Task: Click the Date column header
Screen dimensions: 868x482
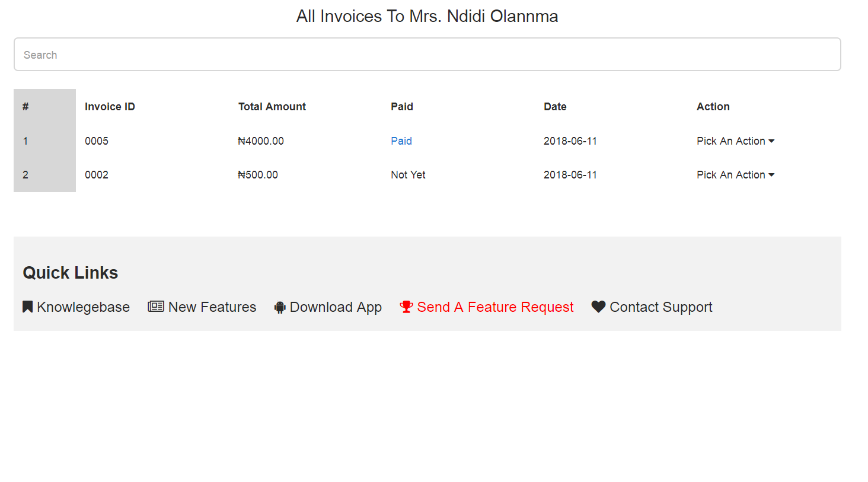Action: coord(555,107)
